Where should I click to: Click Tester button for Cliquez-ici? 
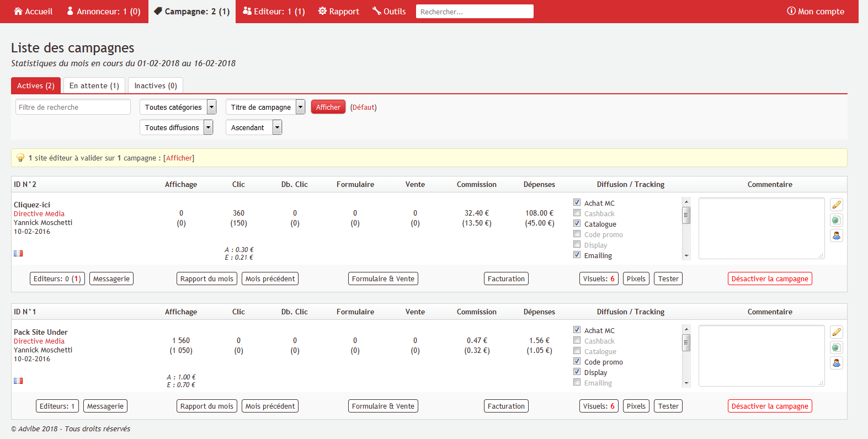pos(668,279)
